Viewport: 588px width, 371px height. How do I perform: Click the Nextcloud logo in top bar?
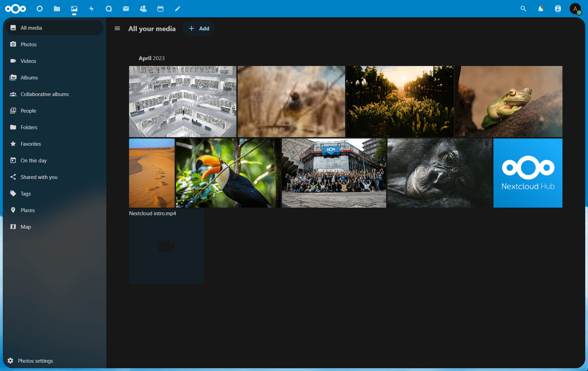point(16,9)
